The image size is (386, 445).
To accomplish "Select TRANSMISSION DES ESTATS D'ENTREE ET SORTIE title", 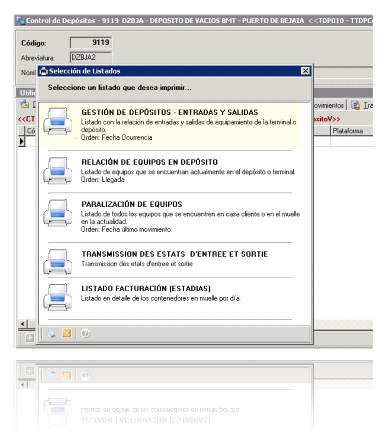I will pyautogui.click(x=175, y=254).
